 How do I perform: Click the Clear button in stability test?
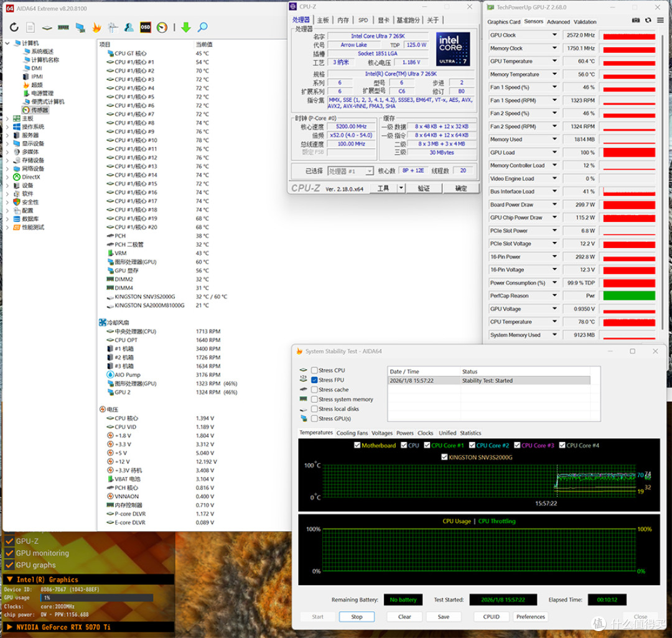click(x=404, y=617)
